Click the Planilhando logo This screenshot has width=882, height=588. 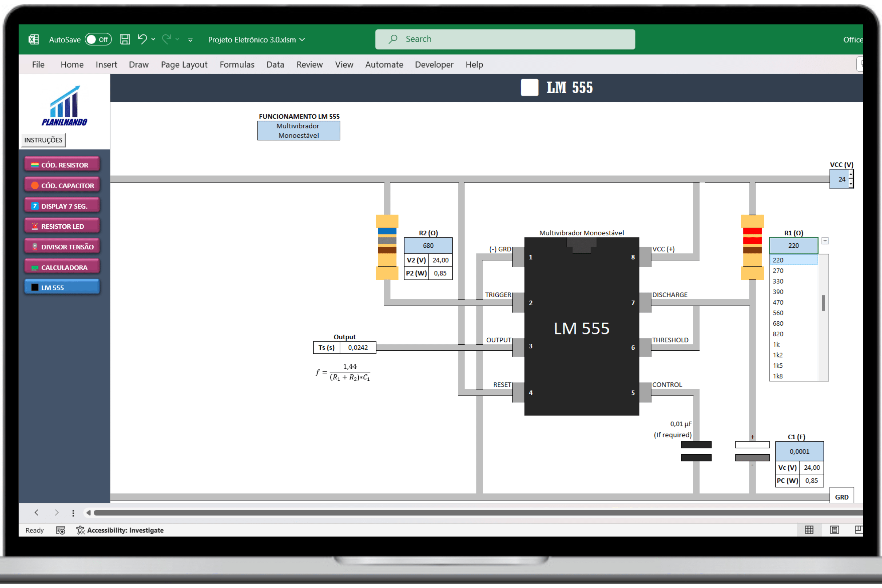64,106
